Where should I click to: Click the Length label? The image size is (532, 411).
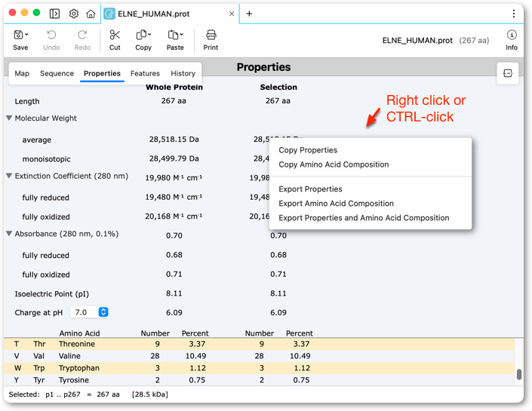point(27,101)
